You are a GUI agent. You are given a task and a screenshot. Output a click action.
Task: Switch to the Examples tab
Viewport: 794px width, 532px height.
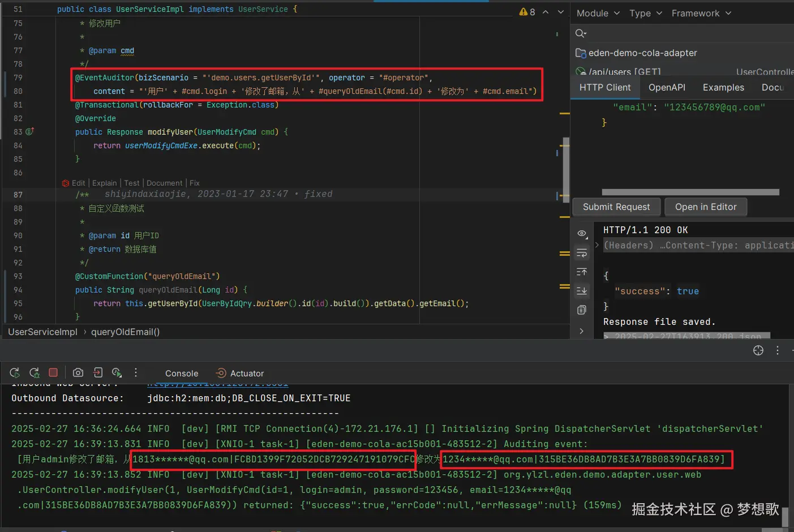[723, 87]
